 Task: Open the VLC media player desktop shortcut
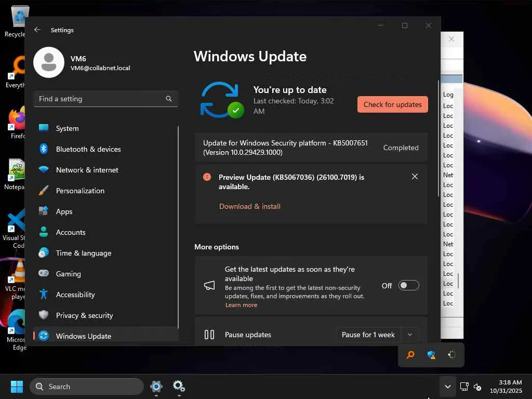tap(15, 280)
